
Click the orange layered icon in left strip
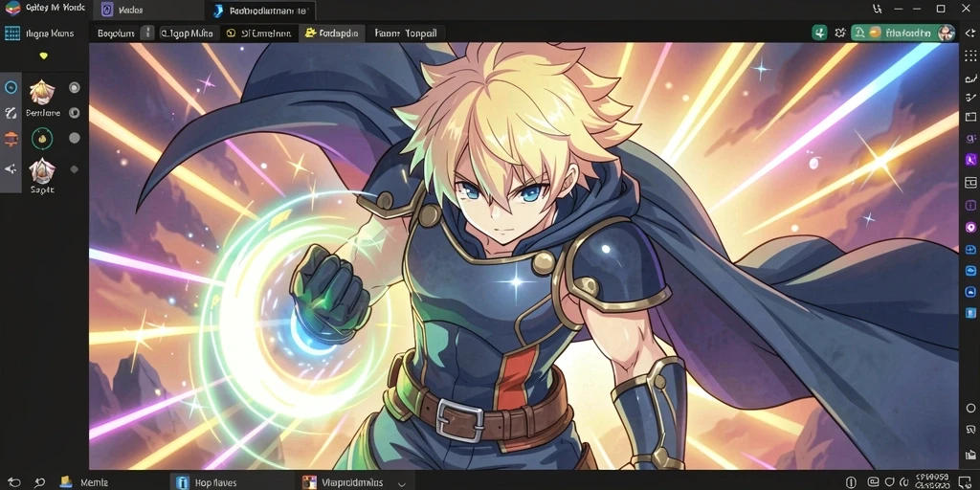click(11, 140)
